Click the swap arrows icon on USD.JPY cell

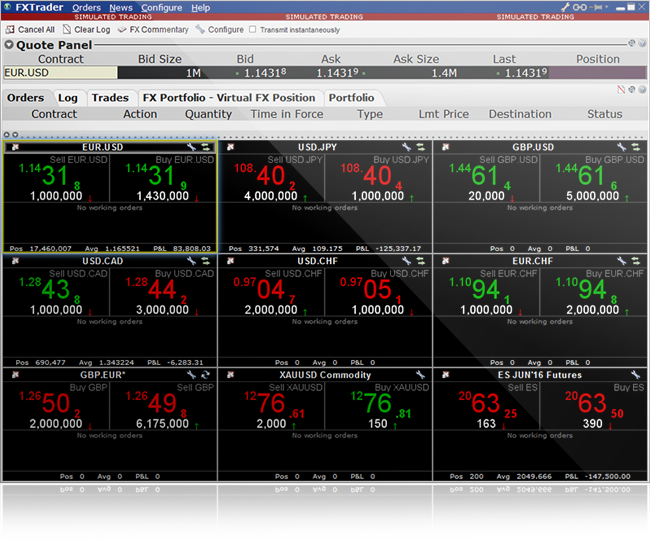pos(421,147)
